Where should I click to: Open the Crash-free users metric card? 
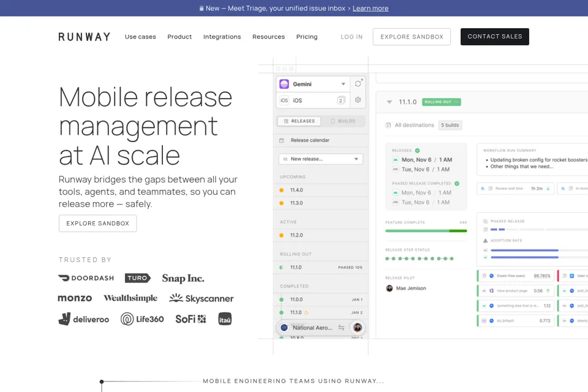pyautogui.click(x=516, y=276)
